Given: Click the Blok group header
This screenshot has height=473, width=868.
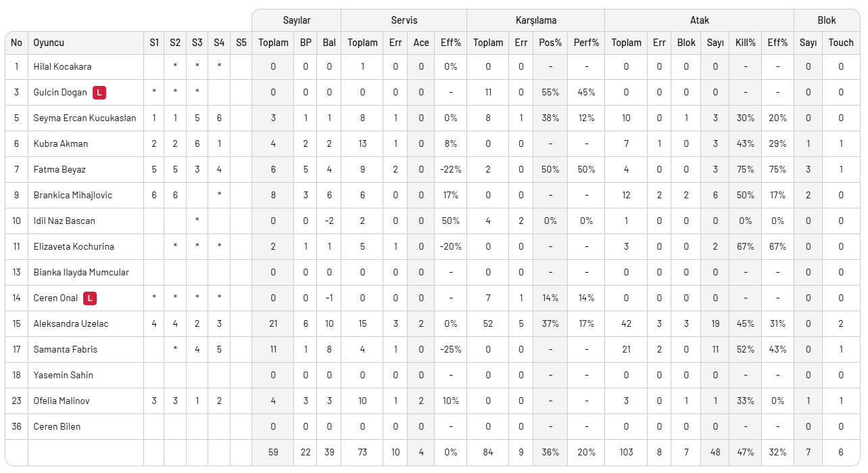Looking at the screenshot, I should pyautogui.click(x=827, y=21).
